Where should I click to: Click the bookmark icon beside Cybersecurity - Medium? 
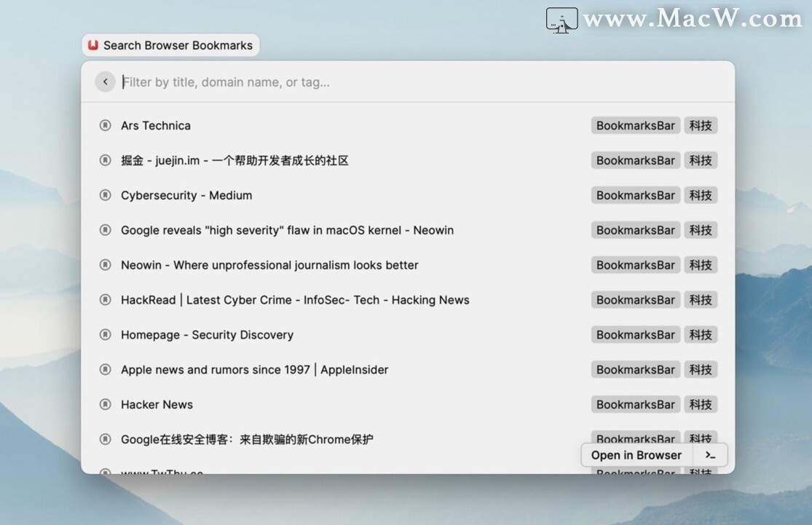(x=105, y=195)
